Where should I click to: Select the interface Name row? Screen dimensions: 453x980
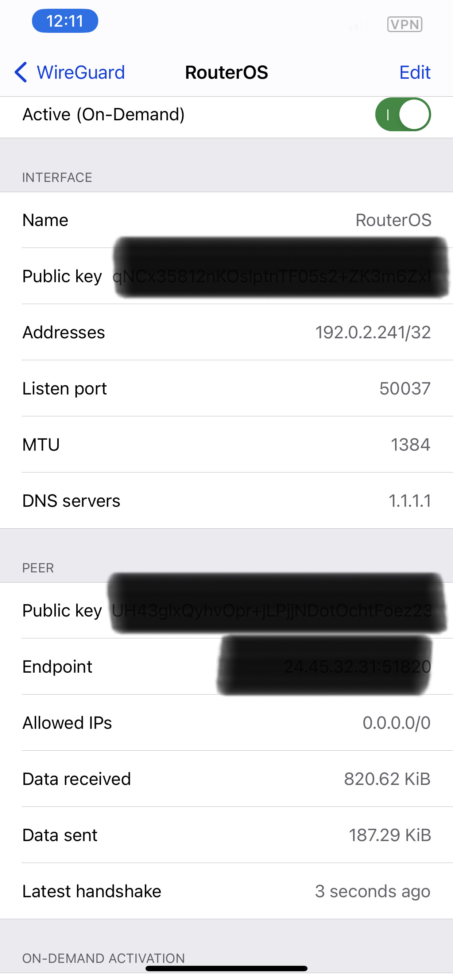pos(226,220)
